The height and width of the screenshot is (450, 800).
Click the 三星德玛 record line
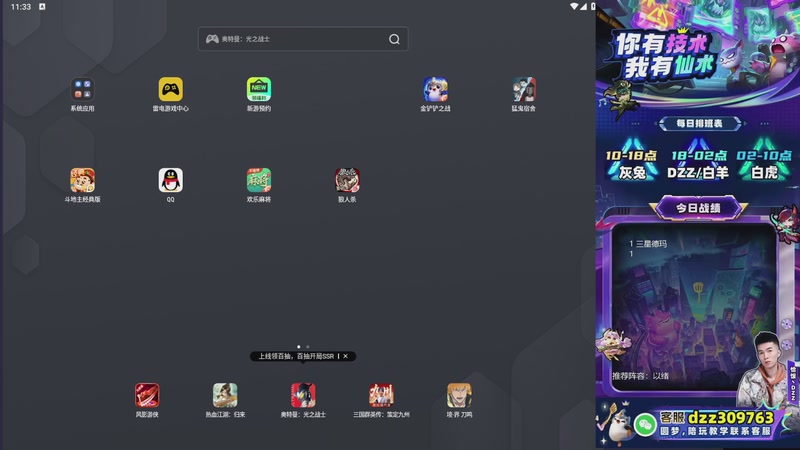point(648,244)
